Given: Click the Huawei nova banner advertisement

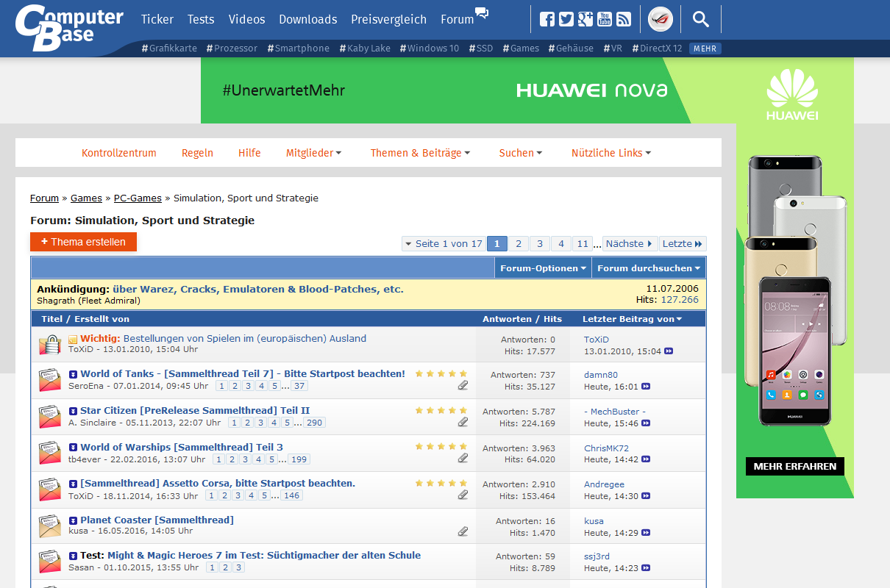Looking at the screenshot, I should [468, 90].
